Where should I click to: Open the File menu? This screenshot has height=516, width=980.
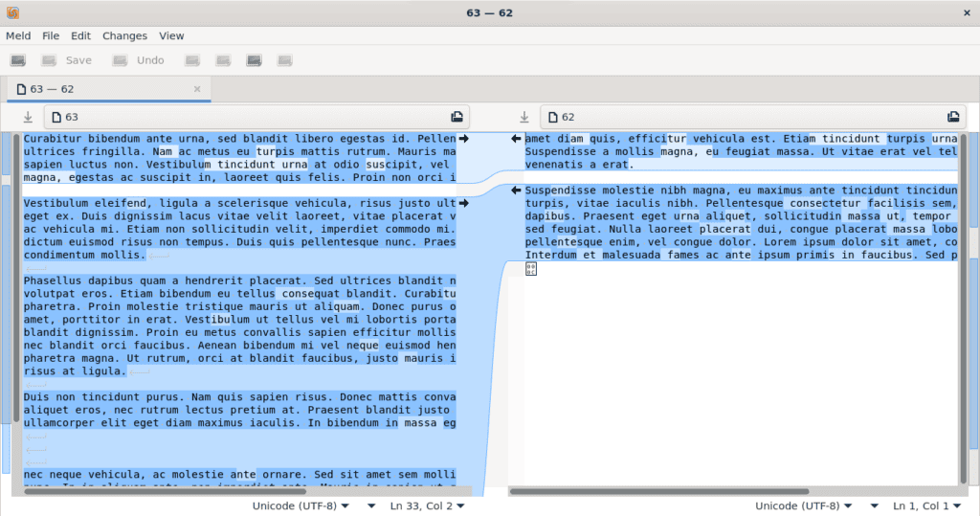pos(51,35)
